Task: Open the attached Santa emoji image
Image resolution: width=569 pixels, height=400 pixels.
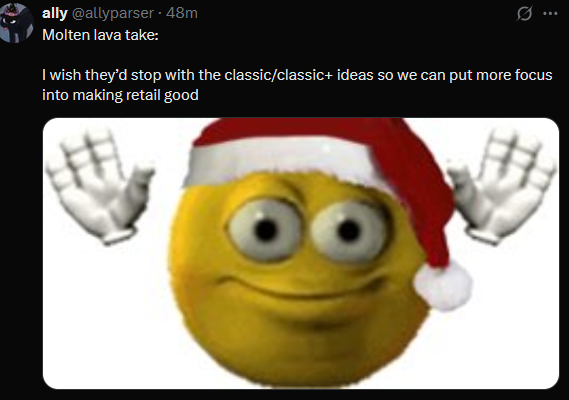Action: 301,253
